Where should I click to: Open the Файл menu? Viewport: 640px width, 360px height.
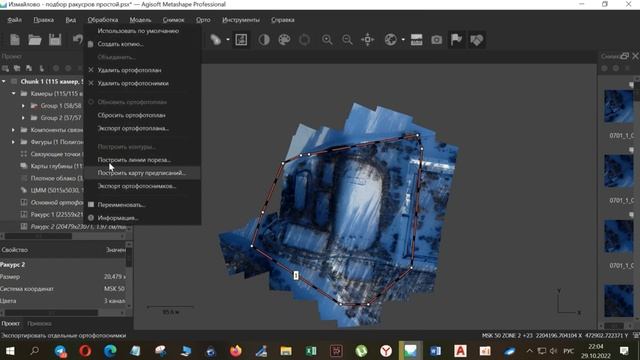point(15,20)
